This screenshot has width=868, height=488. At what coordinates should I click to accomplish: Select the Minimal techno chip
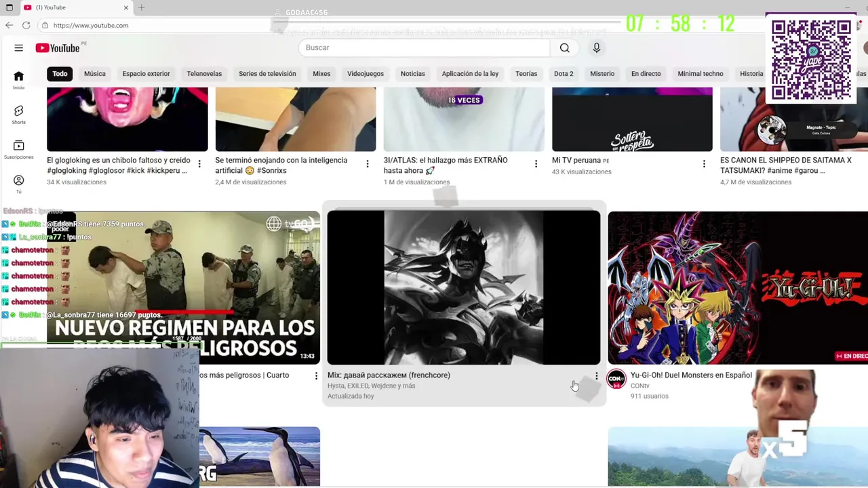click(x=701, y=73)
